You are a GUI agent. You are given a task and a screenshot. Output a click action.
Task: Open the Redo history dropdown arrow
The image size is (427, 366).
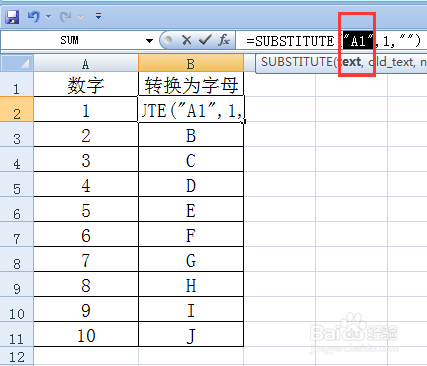coord(81,16)
